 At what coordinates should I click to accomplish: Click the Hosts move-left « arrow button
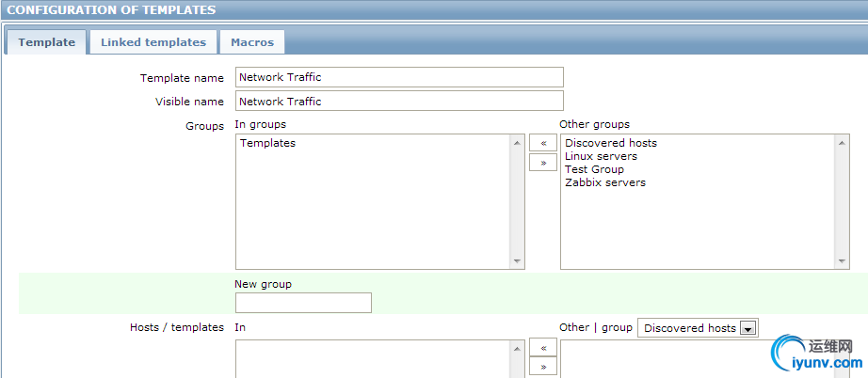click(x=542, y=347)
